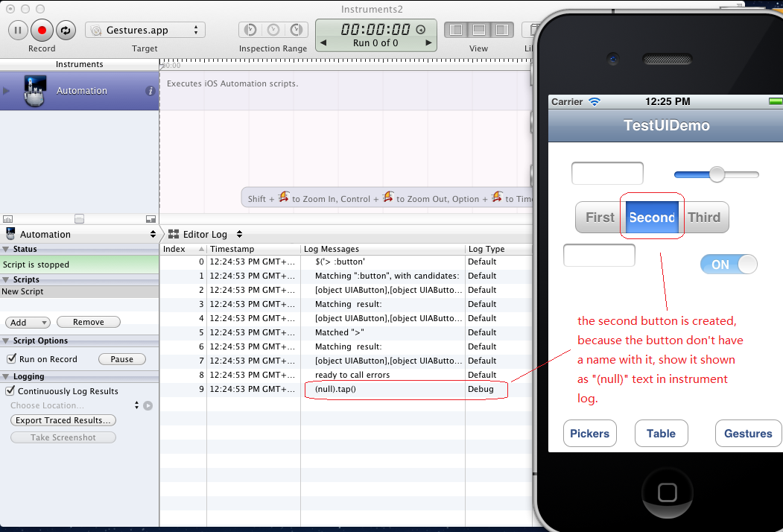Toggle the bottom pane View button
The image size is (783, 532).
click(479, 30)
